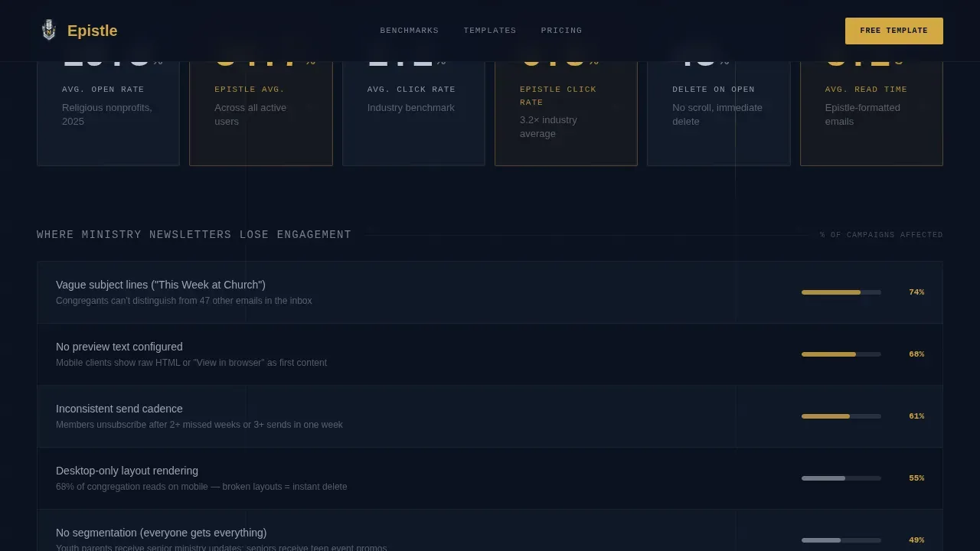Viewport: 980px width, 551px height.
Task: Click the 61% percentage label
Action: pos(916,416)
